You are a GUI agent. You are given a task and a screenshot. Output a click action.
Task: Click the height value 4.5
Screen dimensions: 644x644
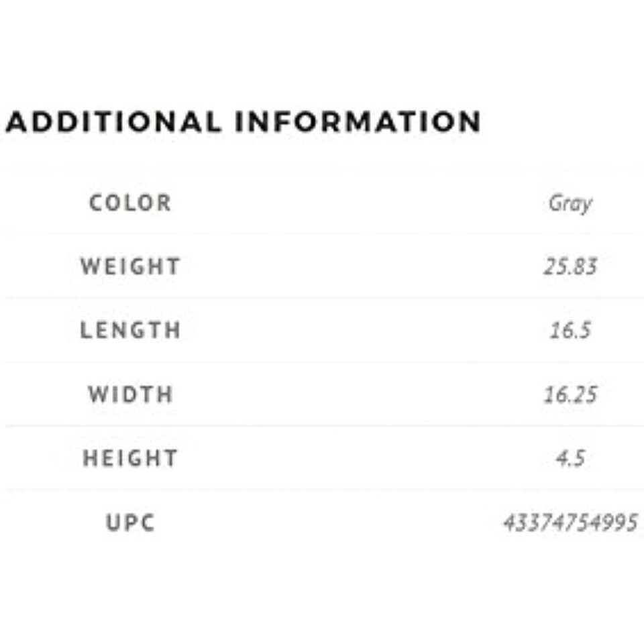pos(570,458)
